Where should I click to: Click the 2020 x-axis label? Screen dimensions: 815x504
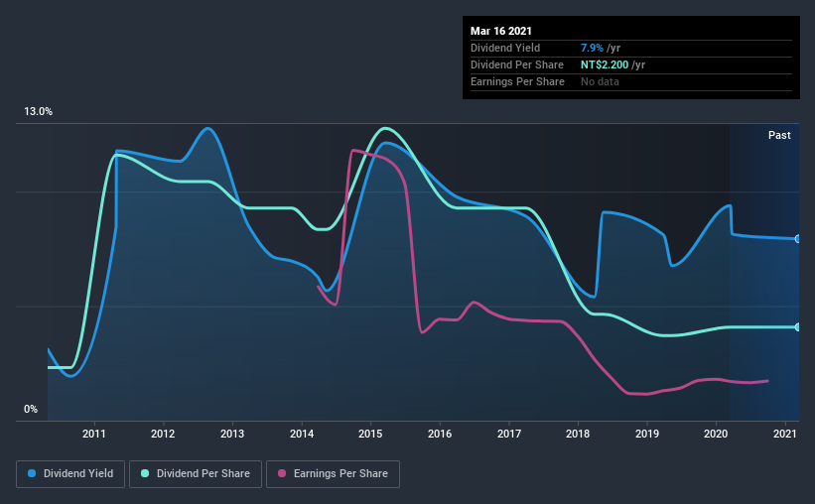pos(716,434)
